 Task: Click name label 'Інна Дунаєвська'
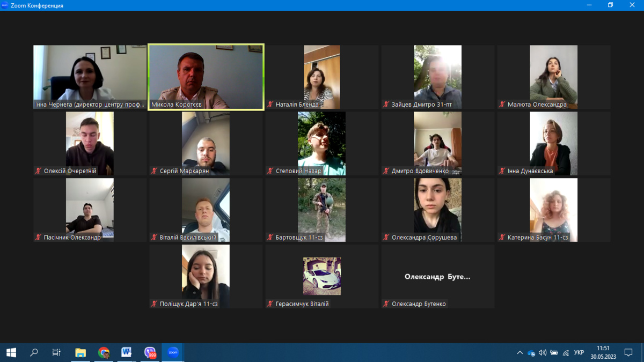point(530,171)
